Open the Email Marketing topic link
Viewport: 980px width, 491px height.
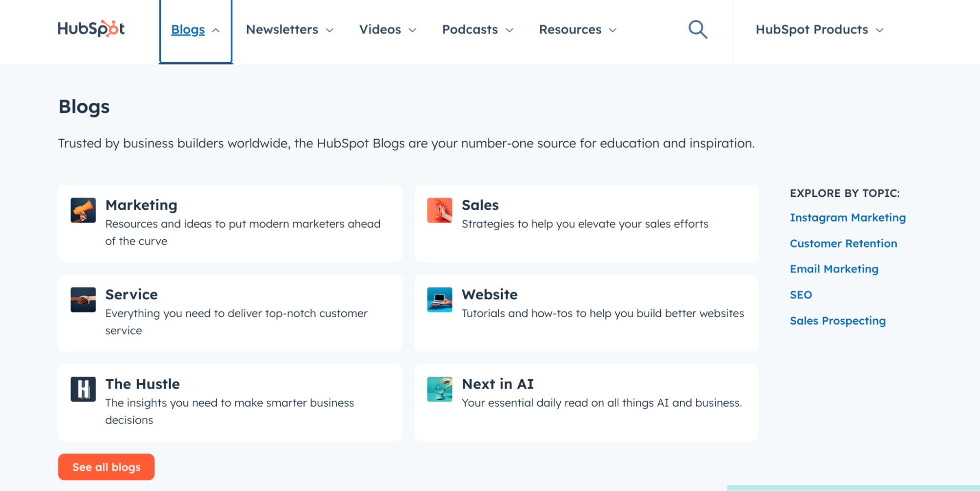tap(834, 269)
